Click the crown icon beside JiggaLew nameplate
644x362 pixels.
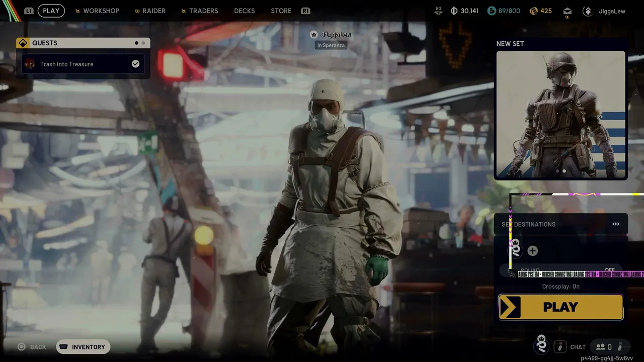(314, 34)
